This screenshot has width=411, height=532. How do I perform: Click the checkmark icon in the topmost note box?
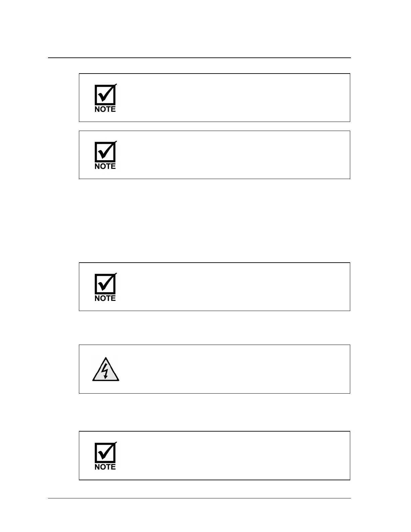click(105, 94)
